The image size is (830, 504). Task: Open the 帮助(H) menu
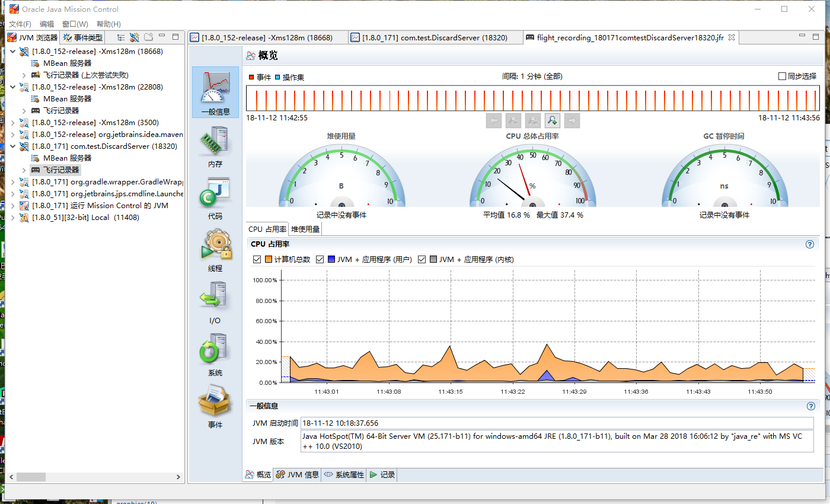(x=108, y=24)
